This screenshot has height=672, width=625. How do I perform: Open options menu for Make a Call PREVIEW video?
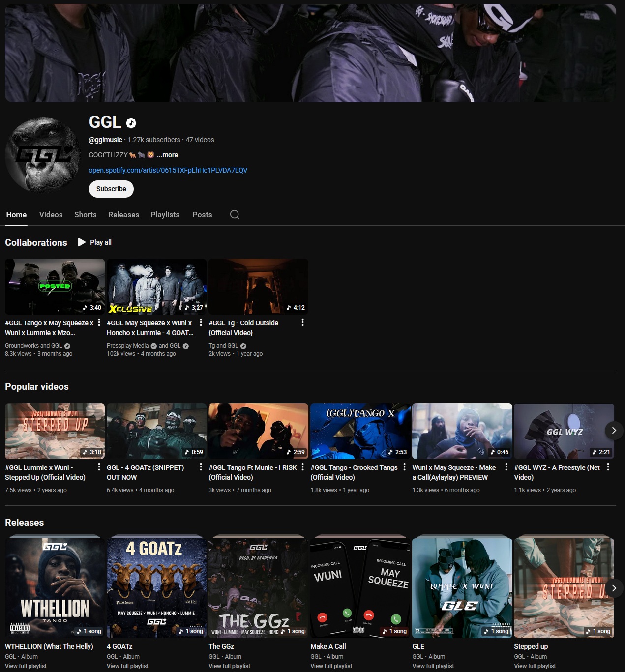[x=506, y=467]
